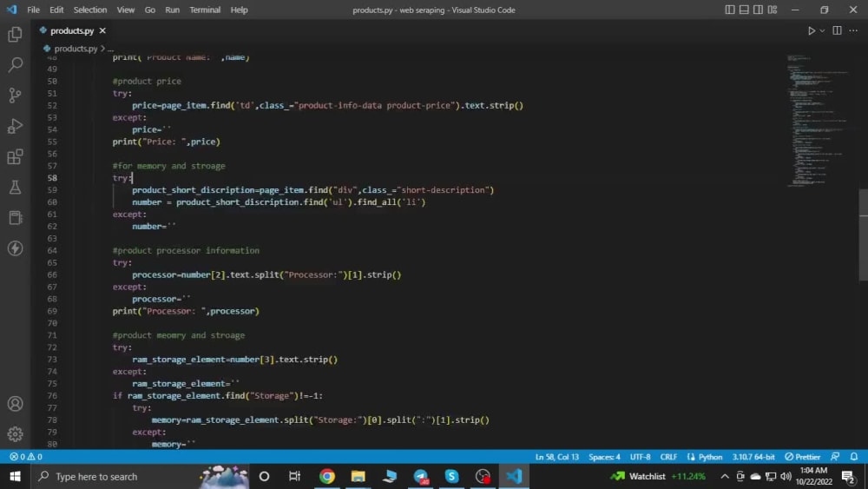The height and width of the screenshot is (489, 868).
Task: Toggle the primary side bar layout
Action: click(730, 10)
